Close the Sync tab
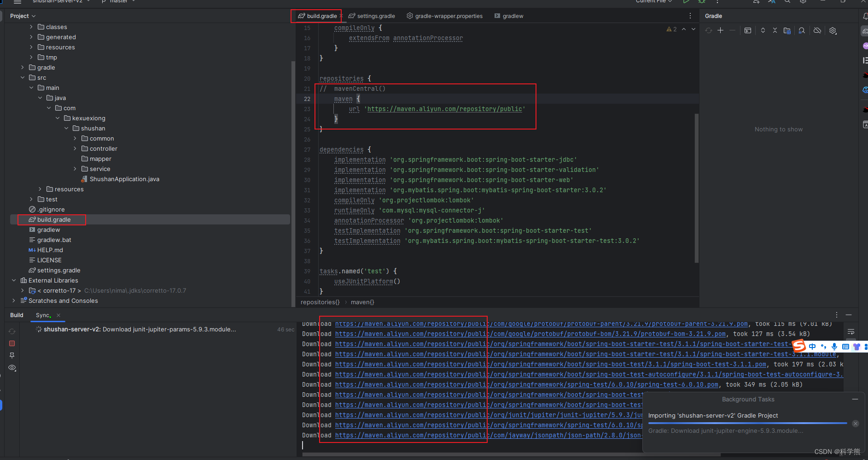868x460 pixels. pos(58,315)
